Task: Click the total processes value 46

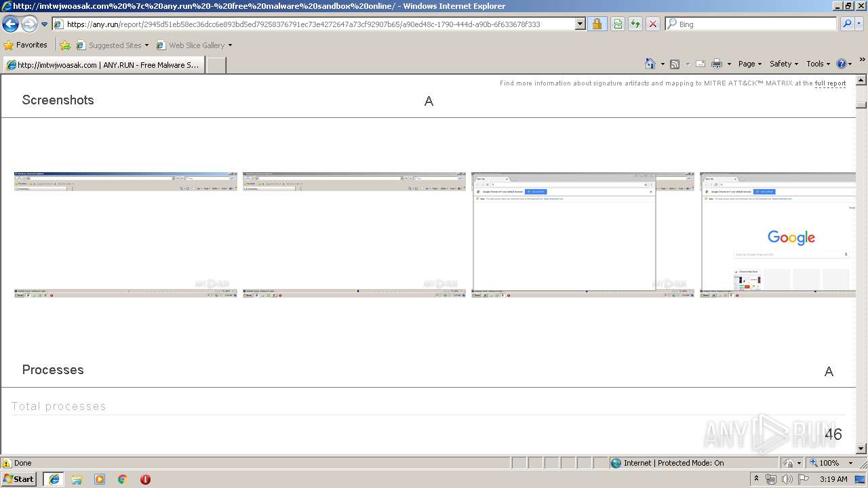Action: pos(833,434)
